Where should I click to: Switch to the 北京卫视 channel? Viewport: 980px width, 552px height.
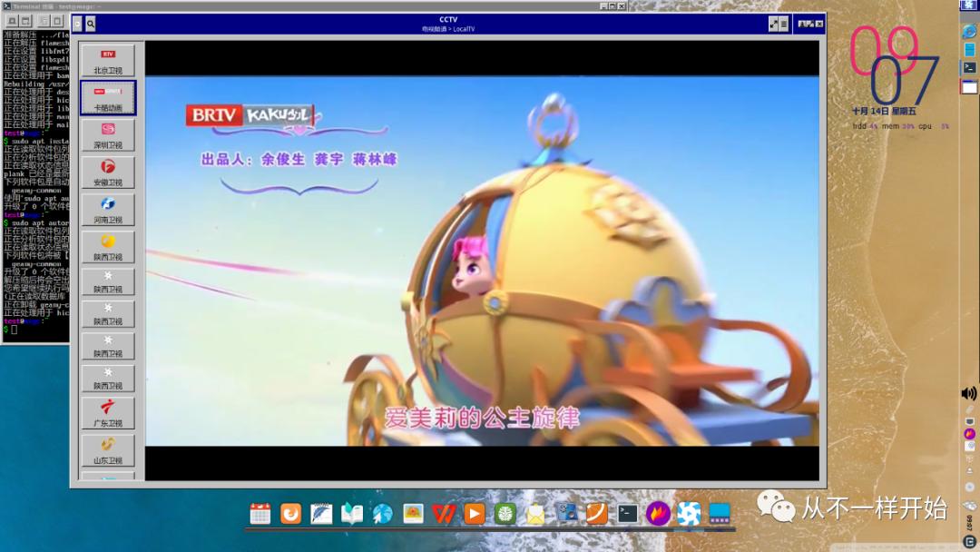(x=108, y=61)
